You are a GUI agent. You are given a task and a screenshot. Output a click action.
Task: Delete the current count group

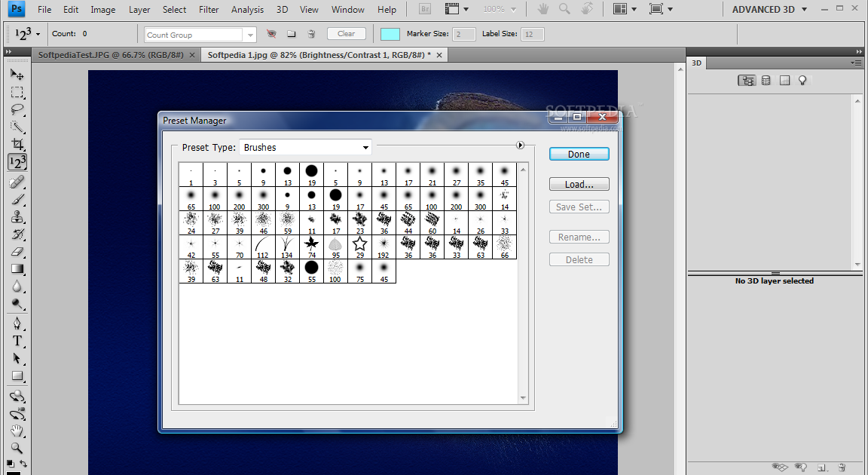click(x=312, y=34)
